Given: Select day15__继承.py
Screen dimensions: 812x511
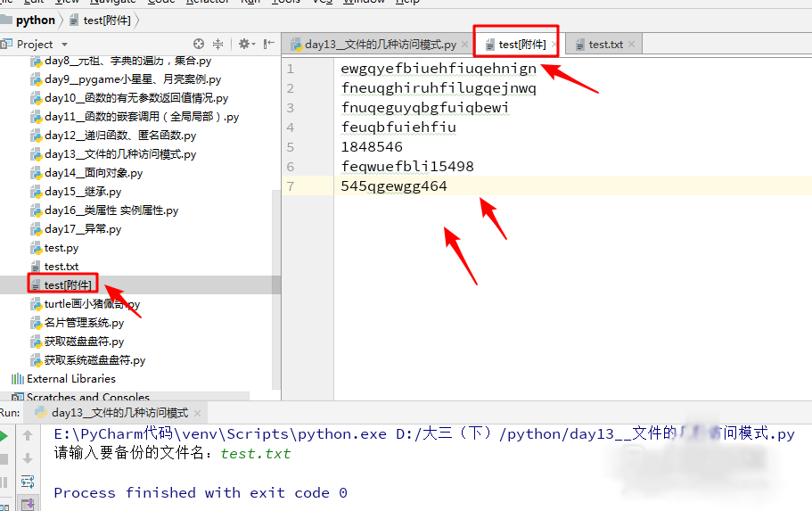Looking at the screenshot, I should [83, 191].
